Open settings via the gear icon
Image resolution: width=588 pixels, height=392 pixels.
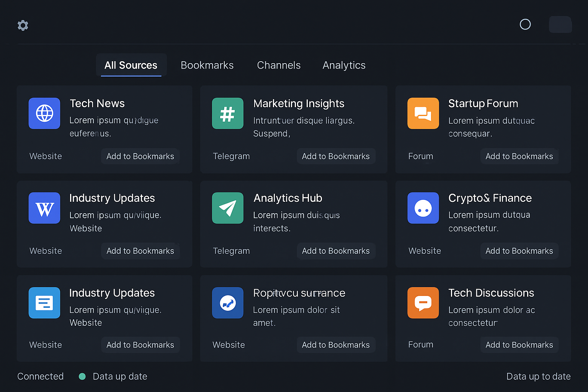click(x=23, y=25)
